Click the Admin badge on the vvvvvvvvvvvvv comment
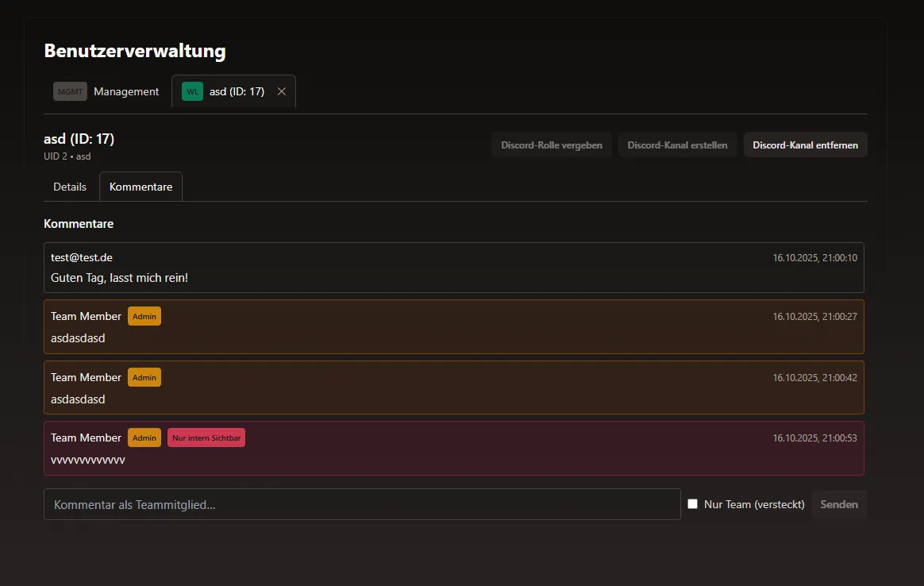924x586 pixels. [x=144, y=438]
